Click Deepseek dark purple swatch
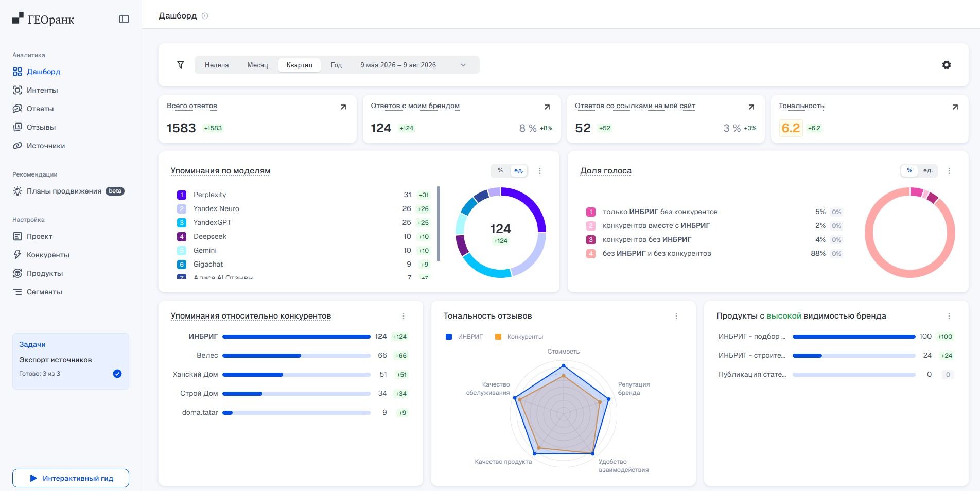 pos(182,237)
